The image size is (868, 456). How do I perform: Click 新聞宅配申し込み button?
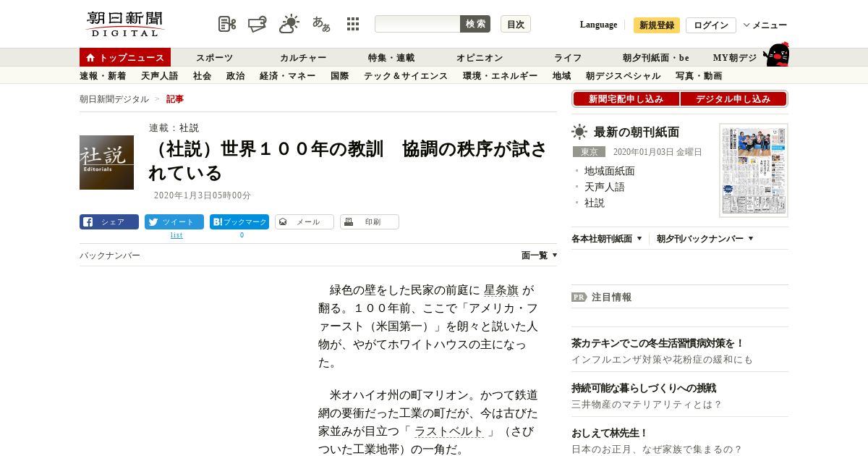point(626,99)
